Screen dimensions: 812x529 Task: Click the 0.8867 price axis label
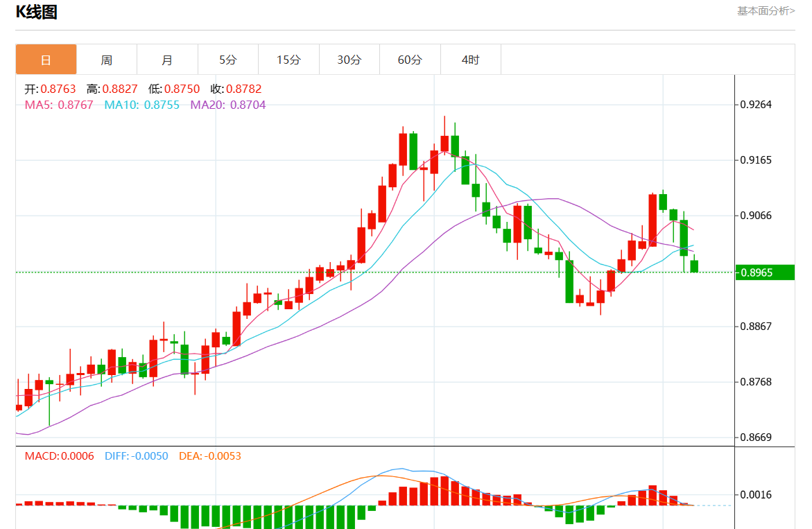(x=756, y=326)
